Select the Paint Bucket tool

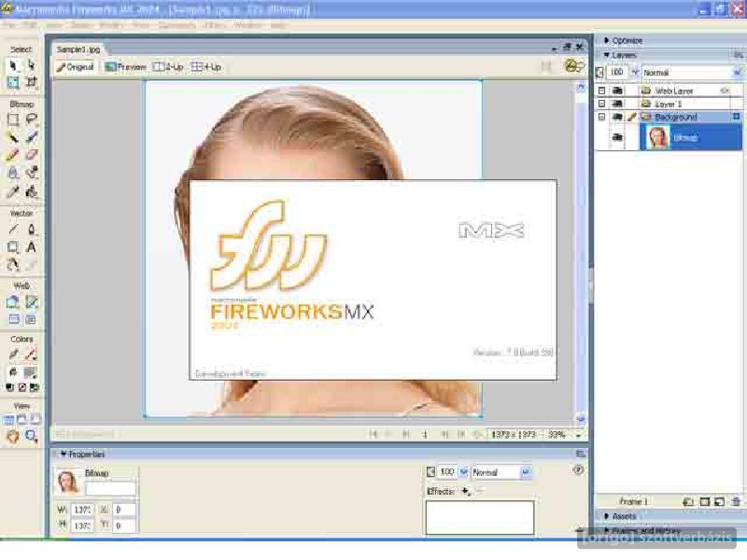click(x=31, y=191)
